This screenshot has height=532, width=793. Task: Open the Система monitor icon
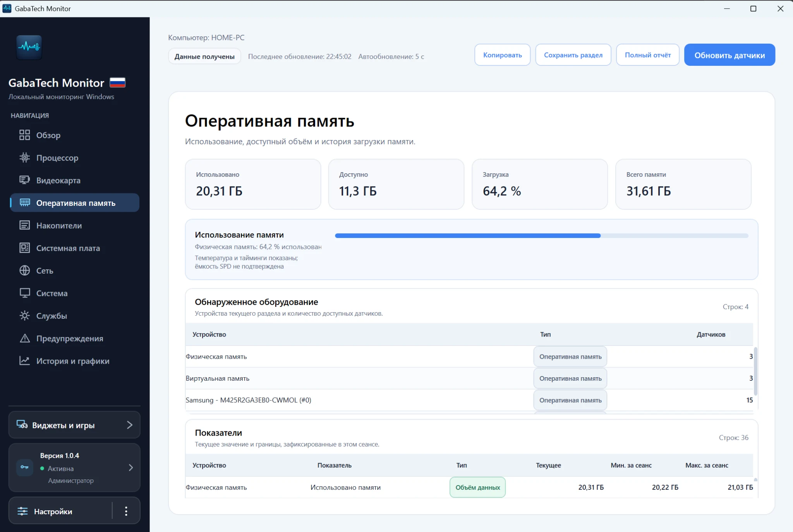(x=24, y=293)
